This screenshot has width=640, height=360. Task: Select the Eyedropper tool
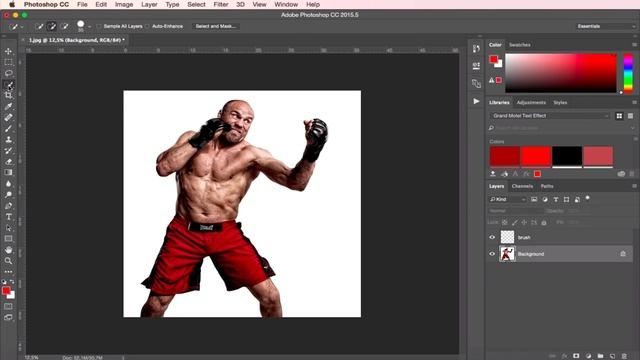8,107
